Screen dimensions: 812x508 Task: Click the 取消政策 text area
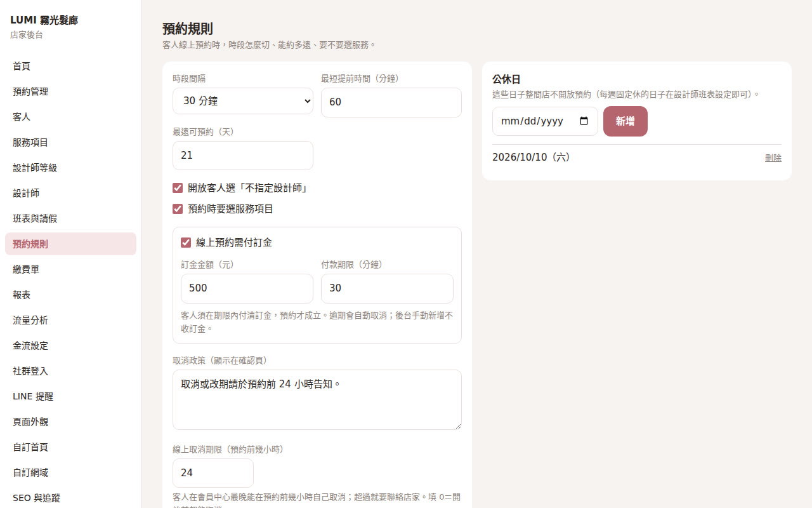317,400
